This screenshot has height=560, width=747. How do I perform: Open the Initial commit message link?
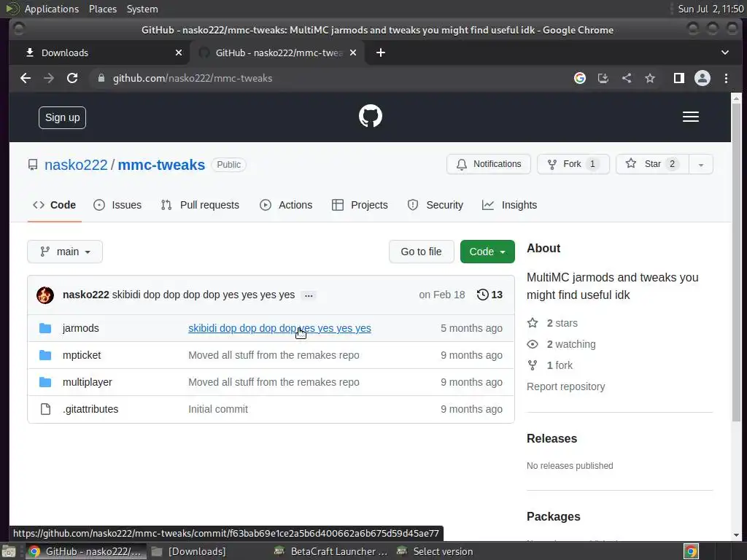218,409
